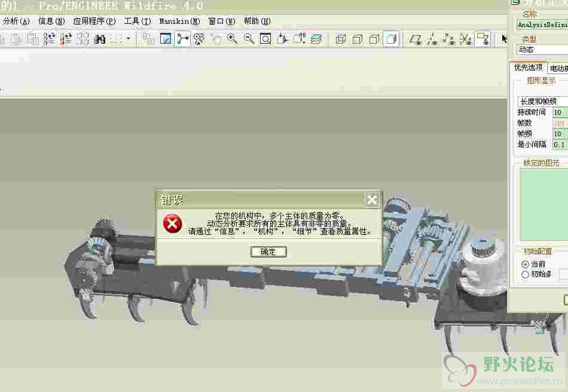Image resolution: width=568 pixels, height=392 pixels.
Task: Click the grayed 帧数 value field
Action: 560,123
